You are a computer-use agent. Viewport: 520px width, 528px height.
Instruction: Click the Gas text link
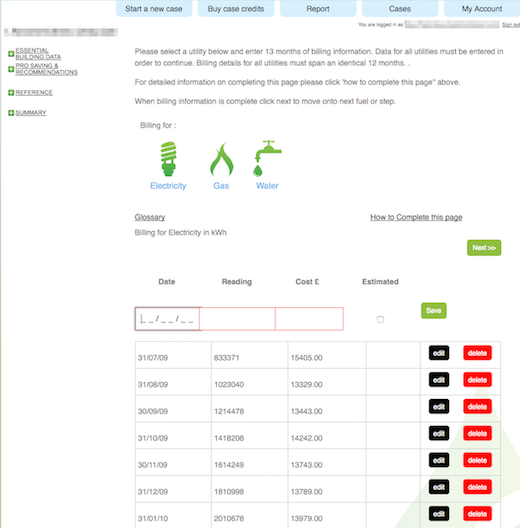(221, 186)
